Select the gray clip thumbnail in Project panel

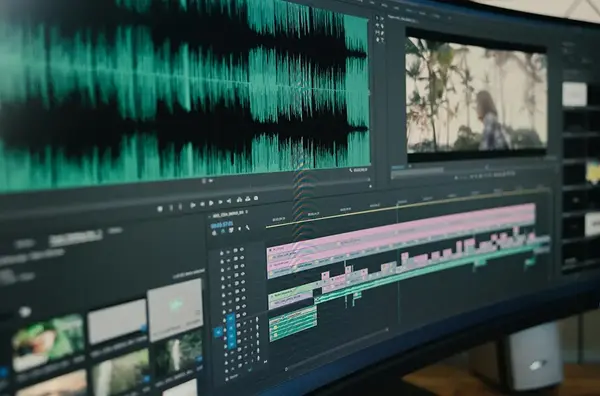[117, 321]
